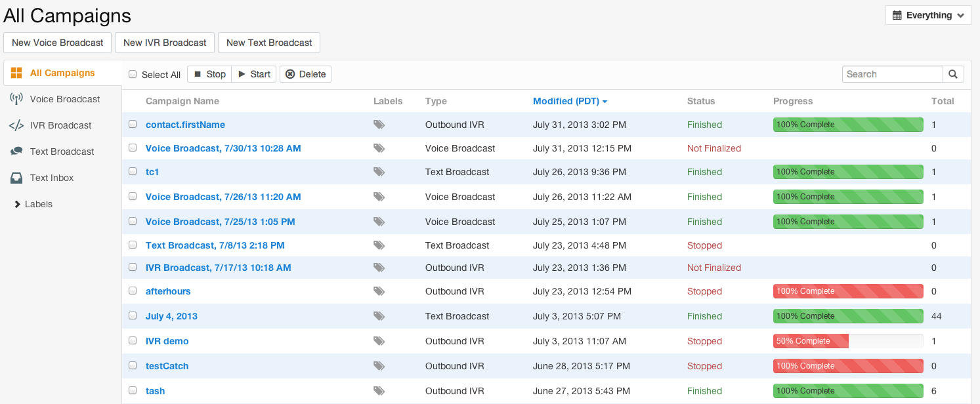Click the label tag icon for IVR demo
This screenshot has height=404, width=980.
click(x=379, y=341)
